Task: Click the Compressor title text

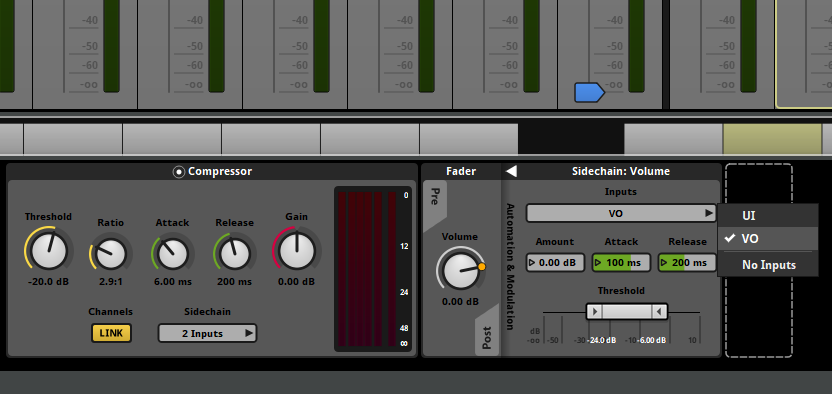Action: [x=220, y=171]
